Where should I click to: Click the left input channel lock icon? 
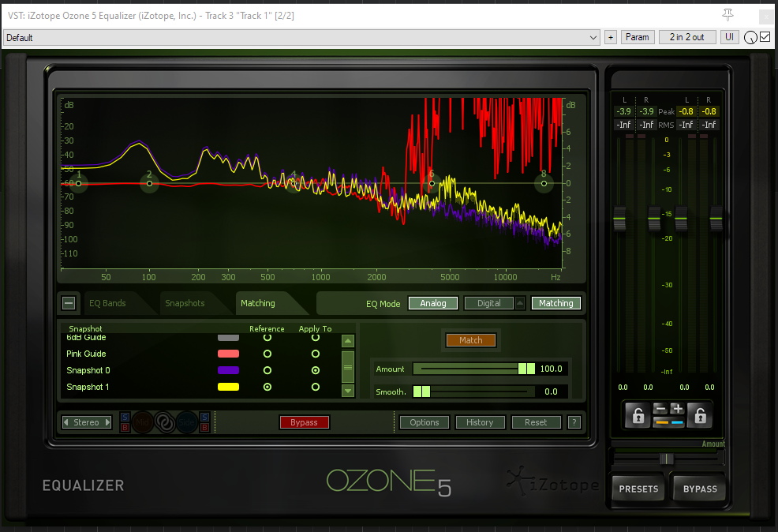tap(638, 415)
